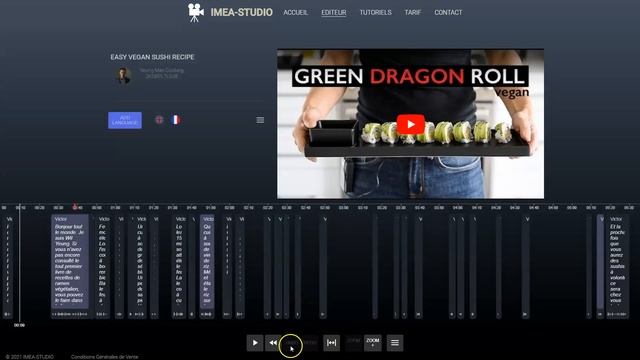Viewport: 640px width, 360px height.
Task: Click the fit-to-width timeline icon
Action: coord(331,343)
